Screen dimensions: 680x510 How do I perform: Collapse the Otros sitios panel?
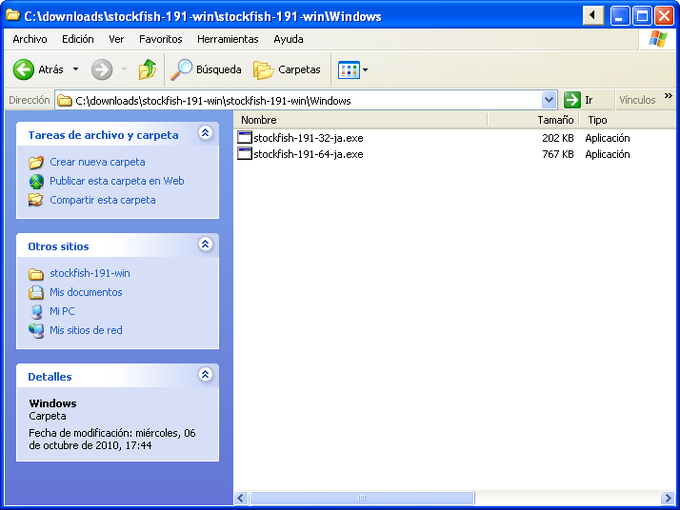pos(205,244)
